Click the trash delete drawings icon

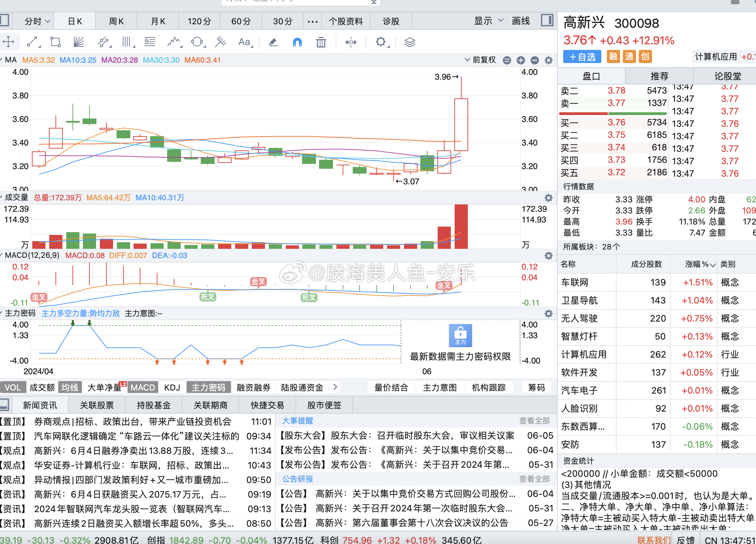coord(321,42)
